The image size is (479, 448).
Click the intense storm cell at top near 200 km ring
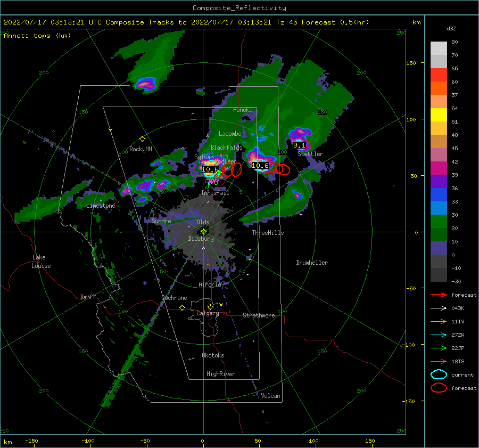[x=146, y=84]
